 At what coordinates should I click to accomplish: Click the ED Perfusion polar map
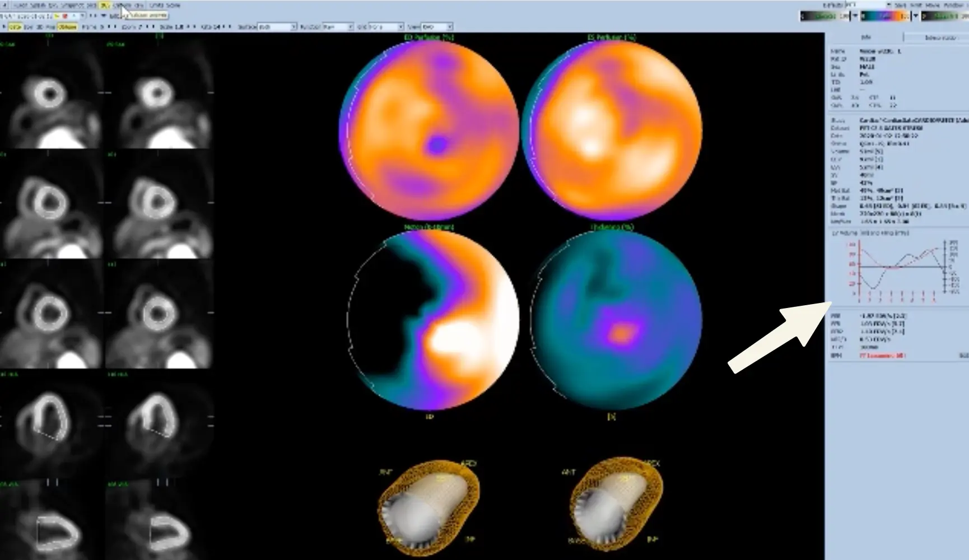428,130
